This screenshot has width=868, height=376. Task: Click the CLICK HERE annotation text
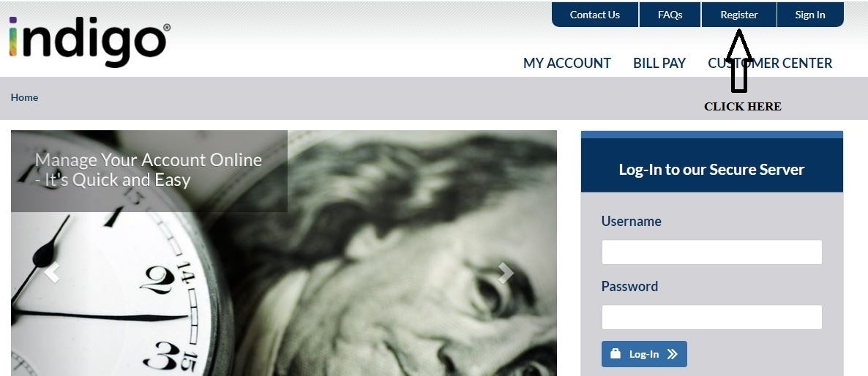pyautogui.click(x=742, y=107)
